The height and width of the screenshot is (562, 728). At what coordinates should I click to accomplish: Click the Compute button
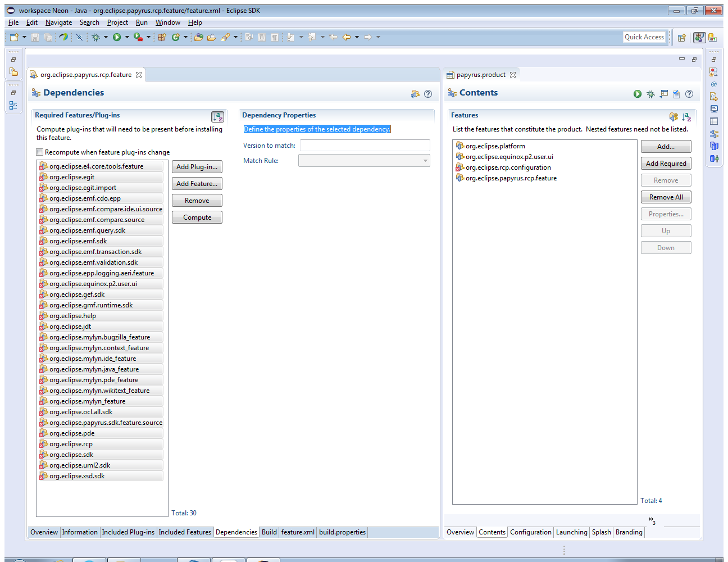click(197, 217)
